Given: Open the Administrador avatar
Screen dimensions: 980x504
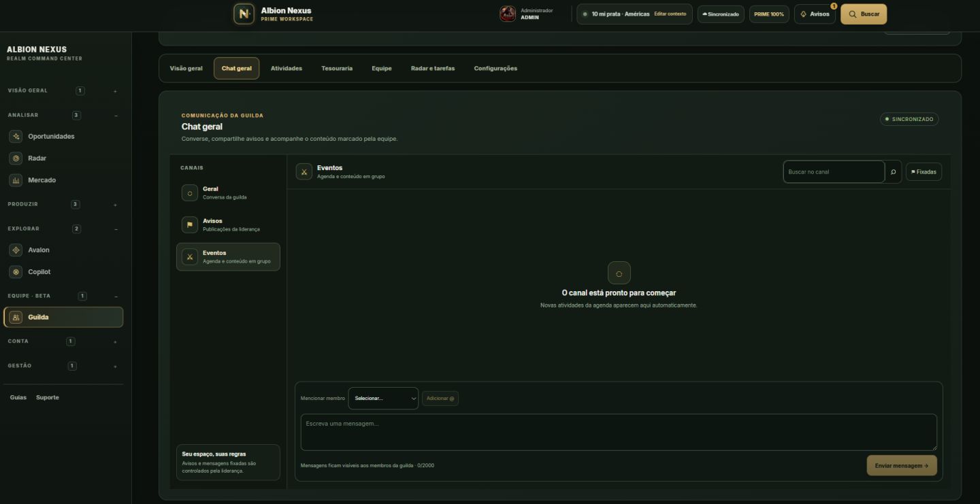Looking at the screenshot, I should 508,14.
